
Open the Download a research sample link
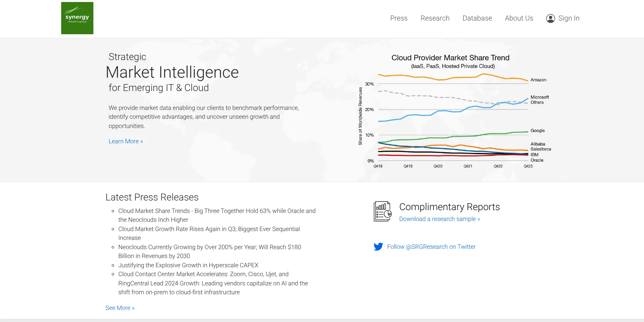(x=440, y=219)
